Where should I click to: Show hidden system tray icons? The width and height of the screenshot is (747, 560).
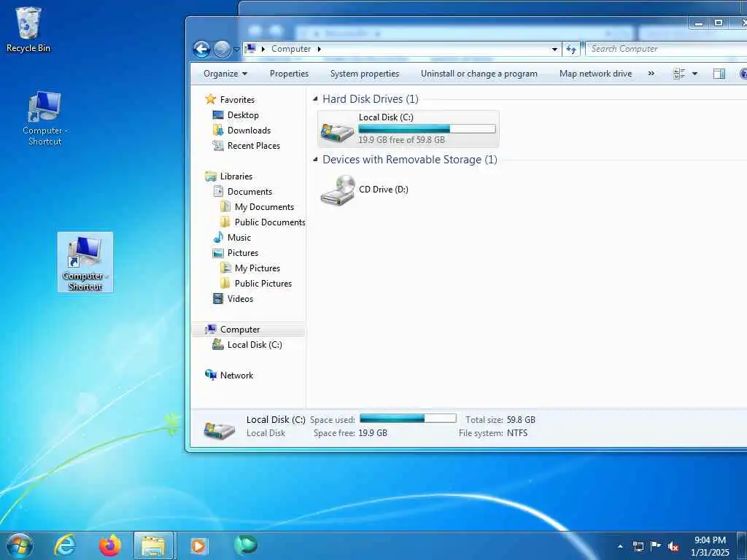click(620, 546)
